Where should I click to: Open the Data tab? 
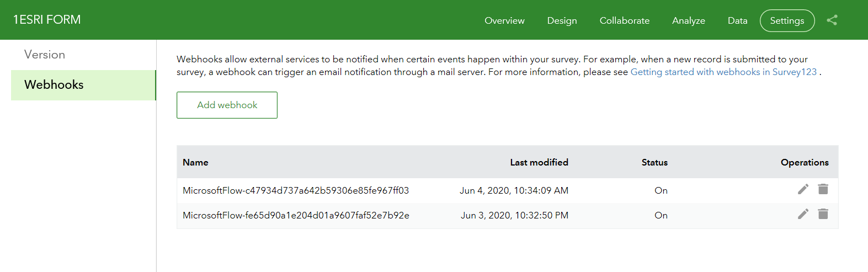click(737, 20)
